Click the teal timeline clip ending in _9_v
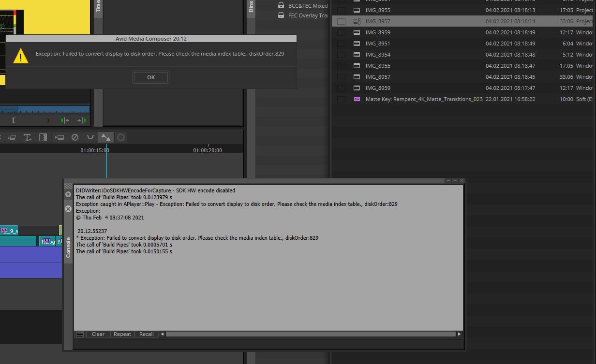This screenshot has width=596, height=364. (9, 231)
